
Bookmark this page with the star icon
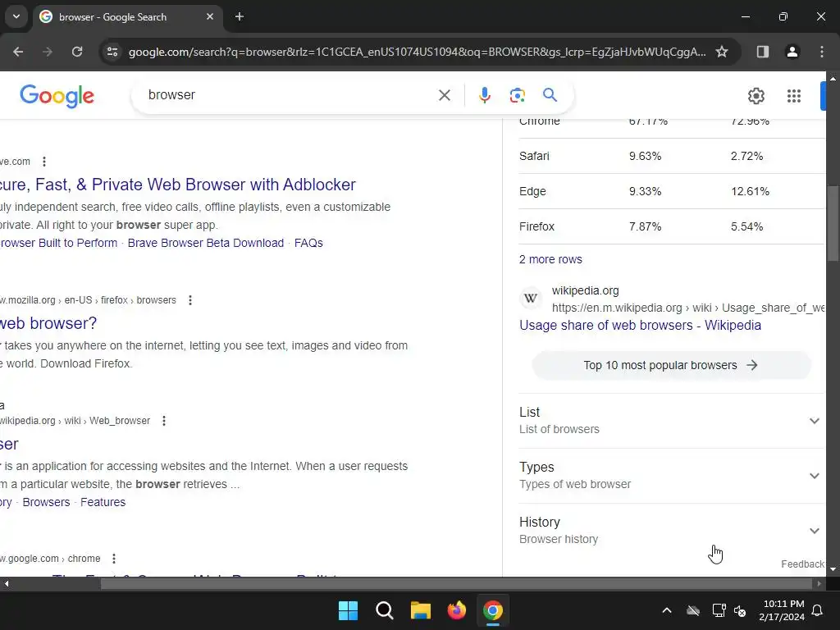(722, 52)
